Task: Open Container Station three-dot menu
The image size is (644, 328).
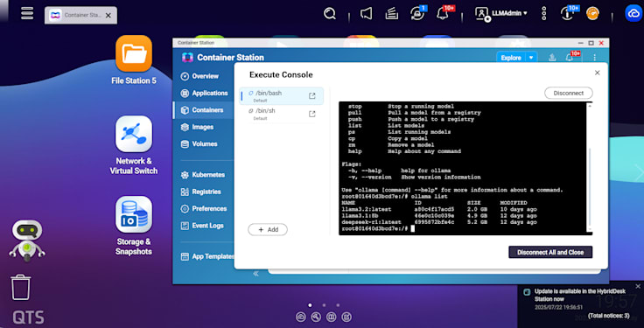Action: [594, 58]
